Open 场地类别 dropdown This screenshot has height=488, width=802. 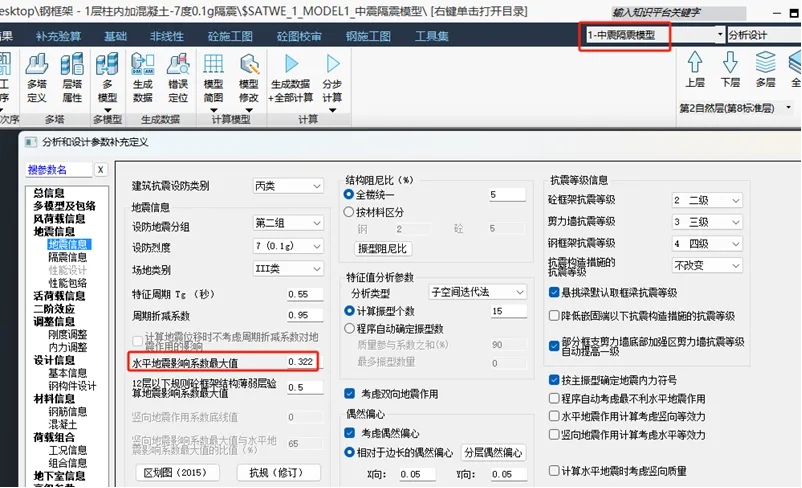pyautogui.click(x=288, y=269)
